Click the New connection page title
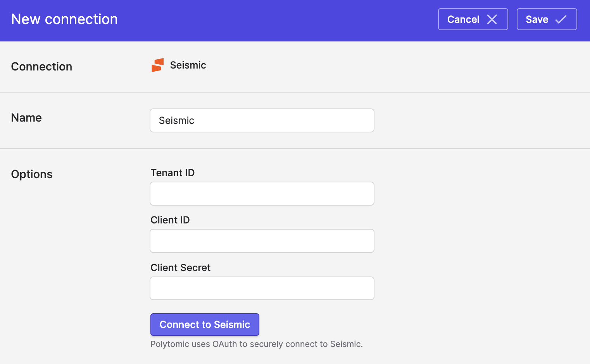 [x=64, y=19]
